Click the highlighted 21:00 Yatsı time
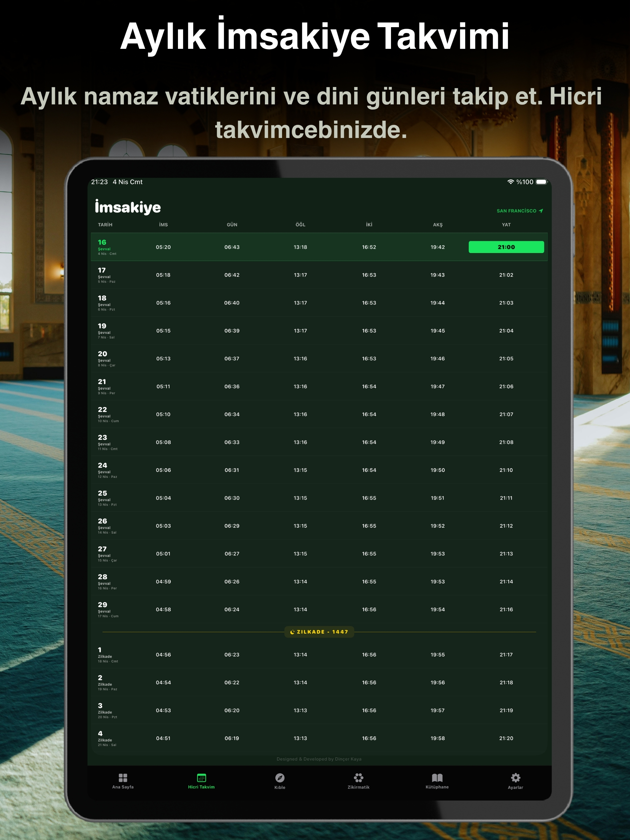 [x=506, y=247]
